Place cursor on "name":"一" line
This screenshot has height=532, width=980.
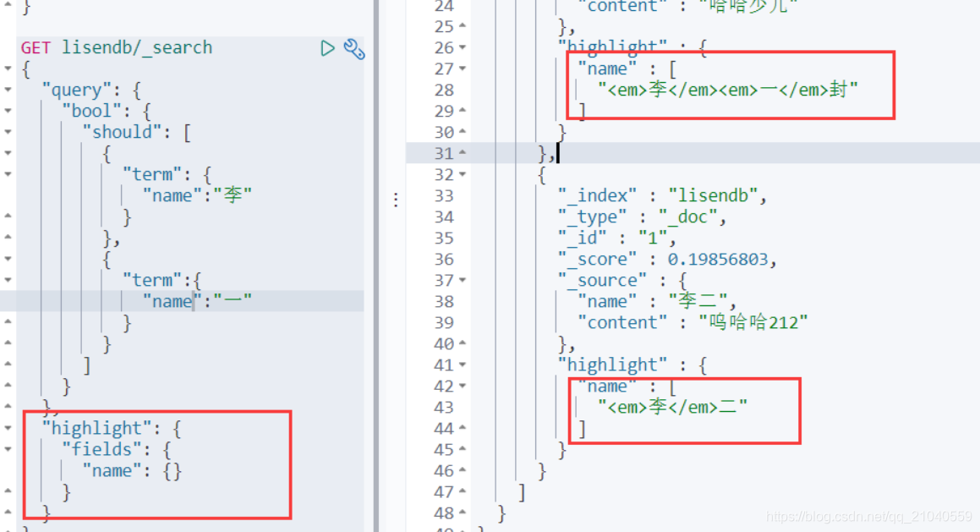click(197, 301)
